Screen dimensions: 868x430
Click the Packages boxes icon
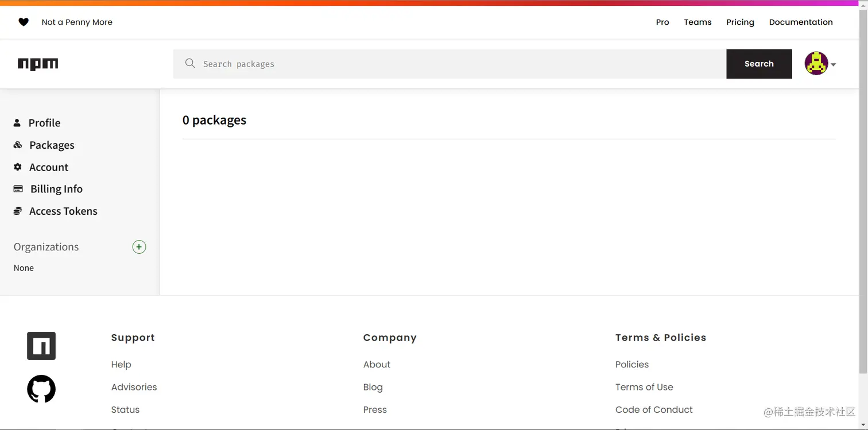(x=18, y=145)
